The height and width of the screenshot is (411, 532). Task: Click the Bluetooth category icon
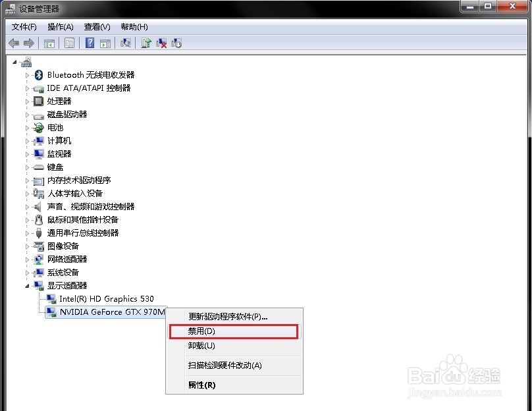[39, 74]
